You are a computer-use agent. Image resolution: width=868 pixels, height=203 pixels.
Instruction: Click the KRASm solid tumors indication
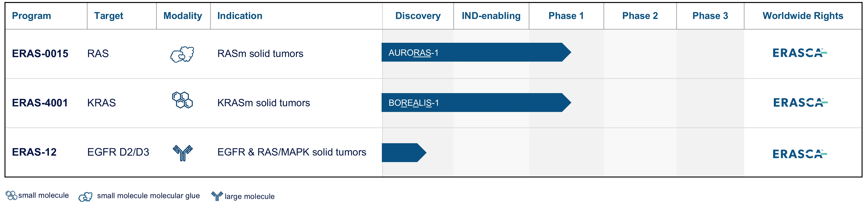(x=264, y=103)
